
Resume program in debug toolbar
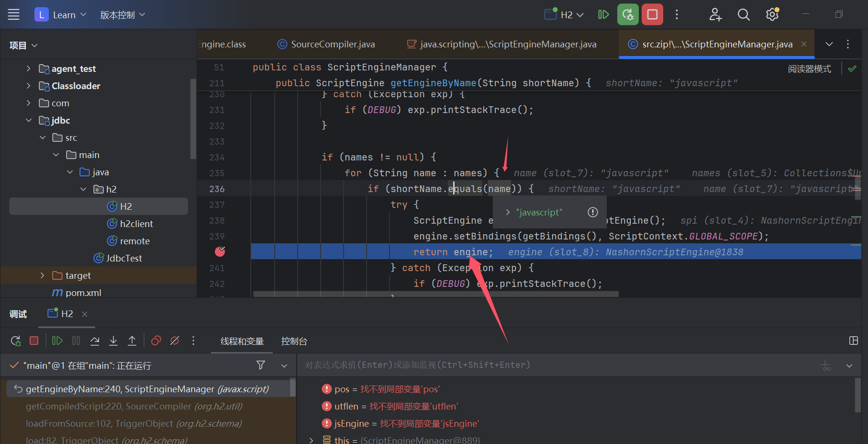pos(57,341)
